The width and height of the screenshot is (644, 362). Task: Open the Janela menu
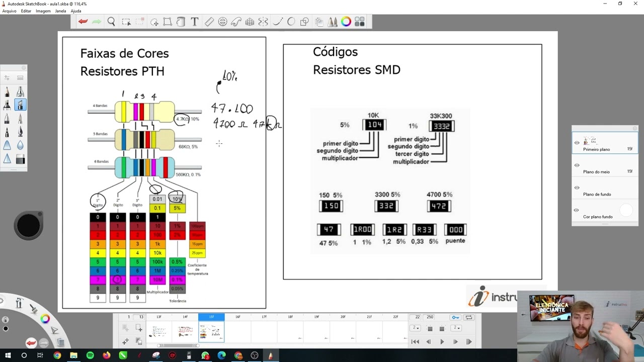[x=60, y=11]
